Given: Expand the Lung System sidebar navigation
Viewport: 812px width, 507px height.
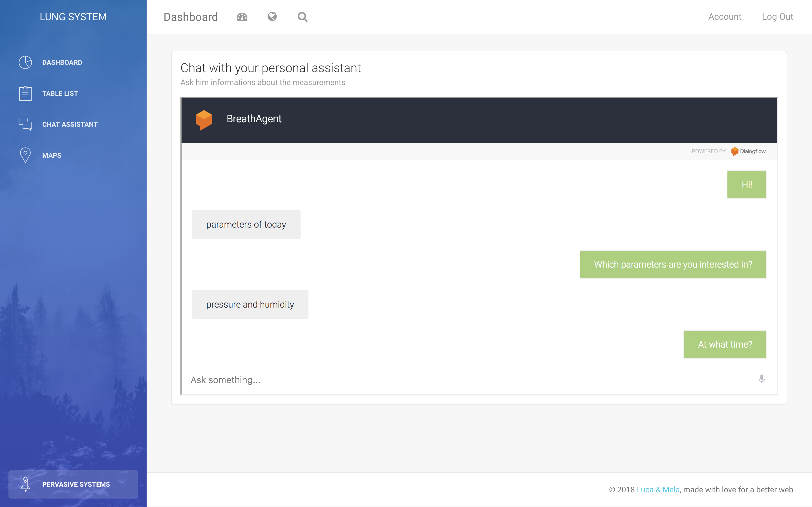Looking at the screenshot, I should (x=73, y=17).
